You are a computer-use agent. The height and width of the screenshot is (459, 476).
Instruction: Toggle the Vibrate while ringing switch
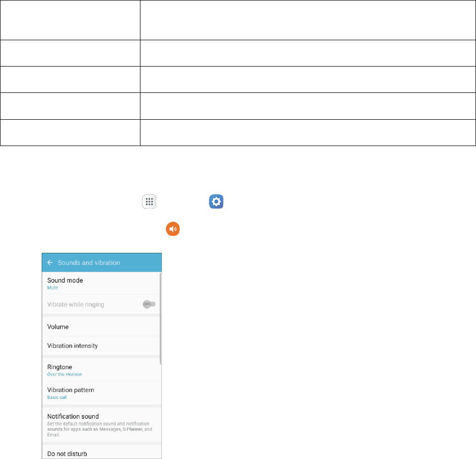click(149, 304)
